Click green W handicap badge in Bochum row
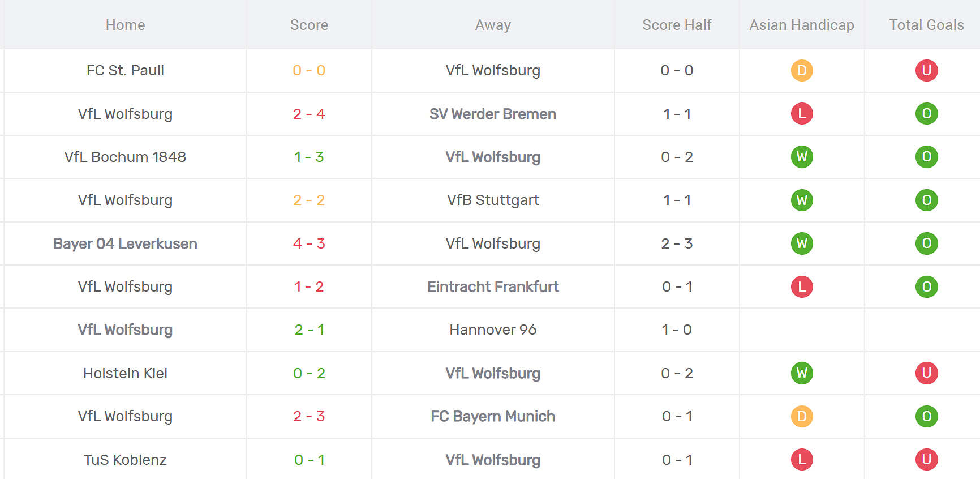This screenshot has height=479, width=980. coord(802,157)
